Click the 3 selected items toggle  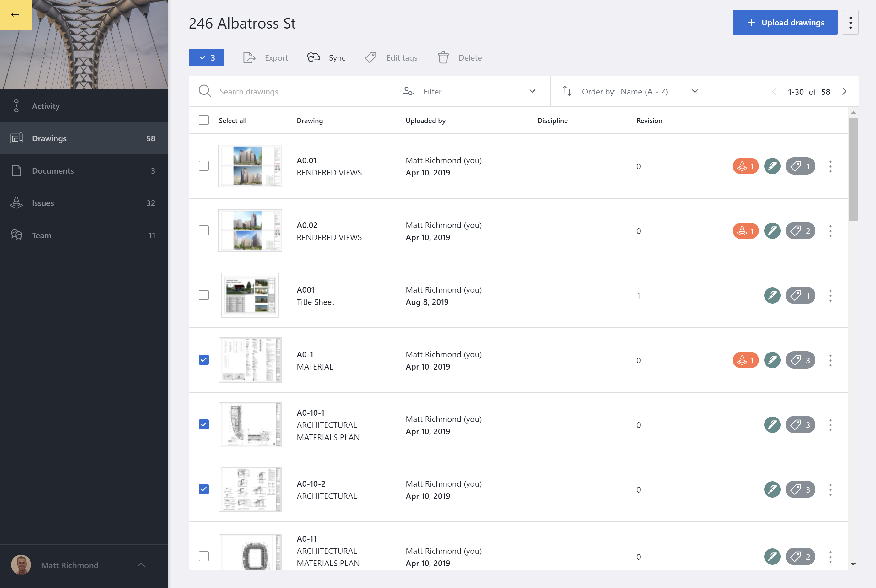[206, 57]
